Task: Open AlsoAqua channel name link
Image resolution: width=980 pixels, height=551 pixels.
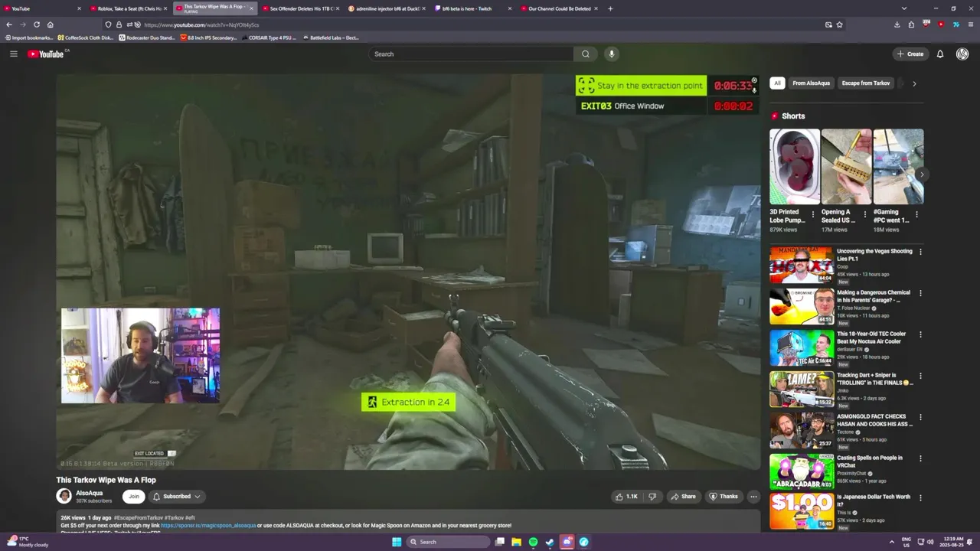Action: [89, 493]
